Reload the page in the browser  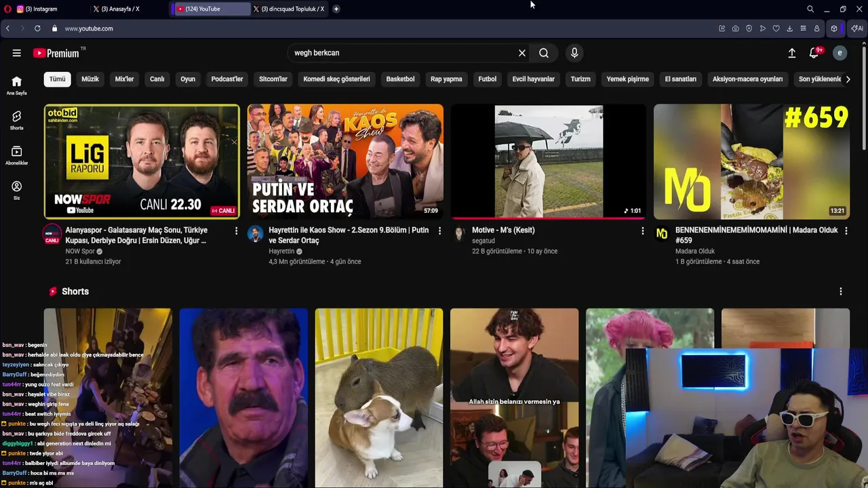point(37,28)
